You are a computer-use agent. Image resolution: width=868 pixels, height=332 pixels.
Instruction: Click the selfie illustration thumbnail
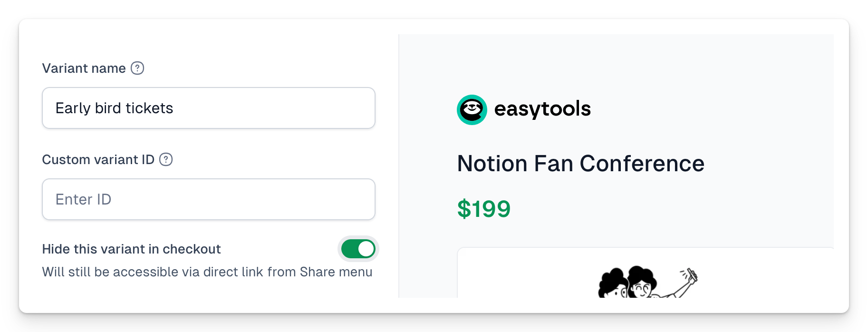(x=648, y=283)
